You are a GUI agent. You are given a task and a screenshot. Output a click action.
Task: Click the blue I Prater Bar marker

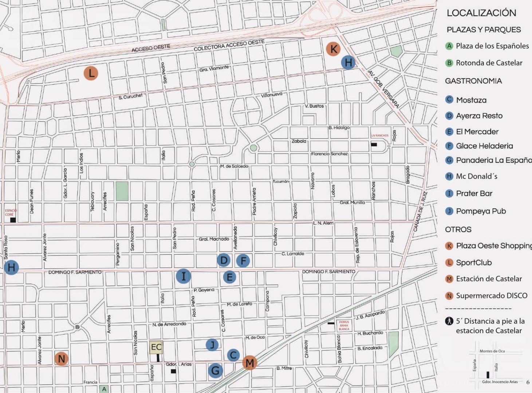click(183, 276)
